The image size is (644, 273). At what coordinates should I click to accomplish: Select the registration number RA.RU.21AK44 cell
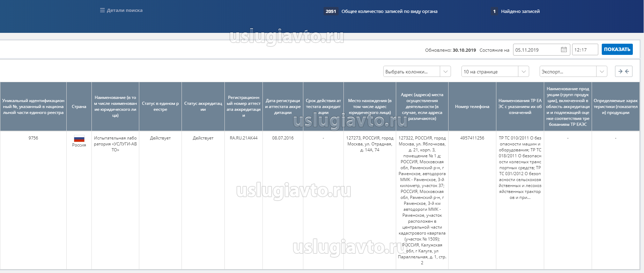tap(244, 138)
